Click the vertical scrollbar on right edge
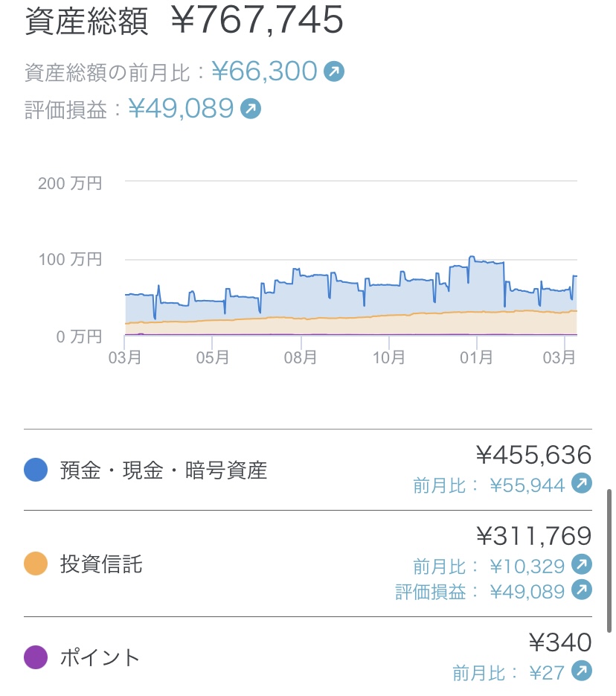This screenshot has width=616, height=696. click(x=610, y=560)
